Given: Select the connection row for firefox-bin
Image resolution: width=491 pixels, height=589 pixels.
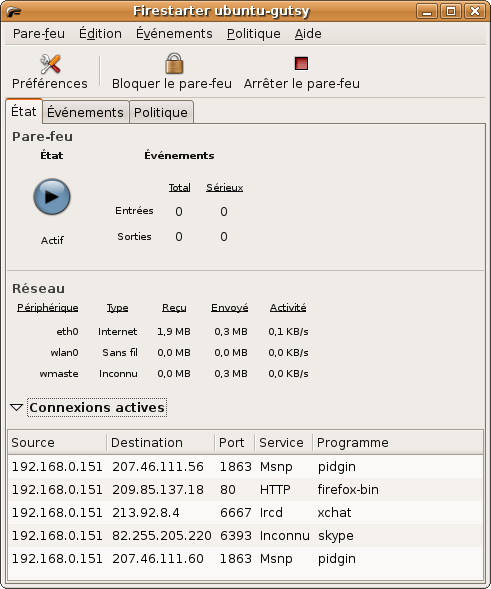Looking at the screenshot, I should (x=245, y=489).
